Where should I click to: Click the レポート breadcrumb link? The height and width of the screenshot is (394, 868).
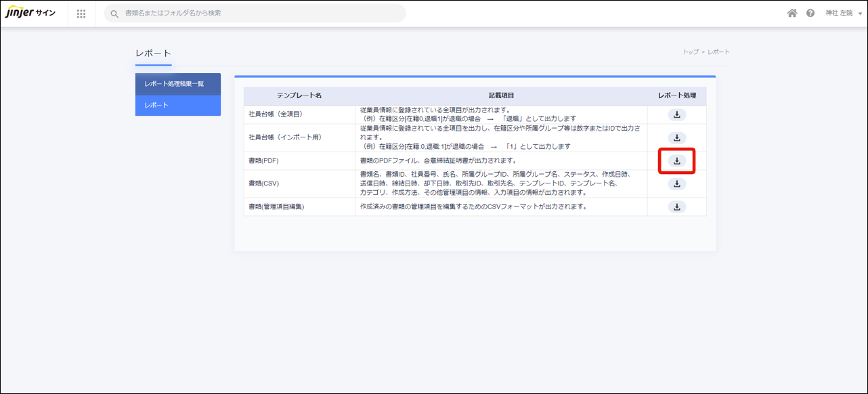[x=718, y=52]
